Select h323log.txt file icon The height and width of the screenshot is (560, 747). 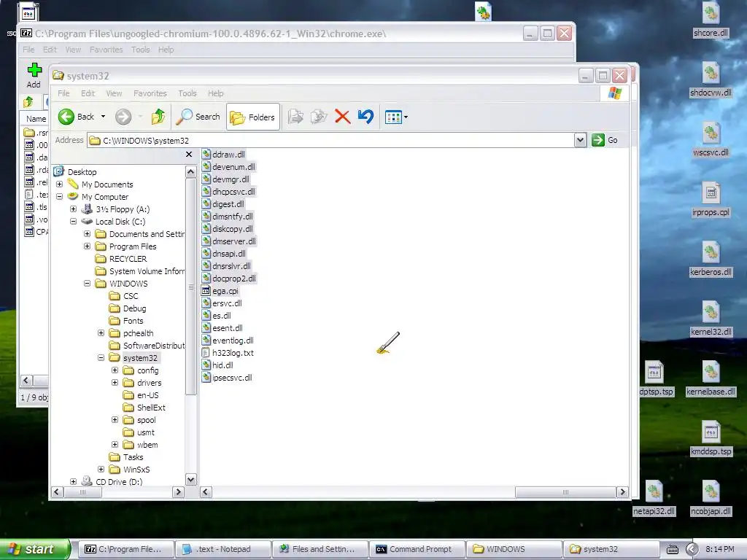point(206,353)
